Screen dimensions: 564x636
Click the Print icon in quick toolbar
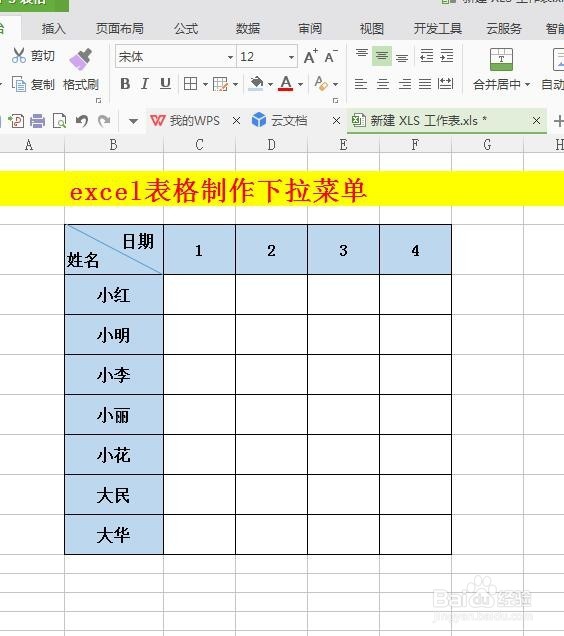click(37, 121)
